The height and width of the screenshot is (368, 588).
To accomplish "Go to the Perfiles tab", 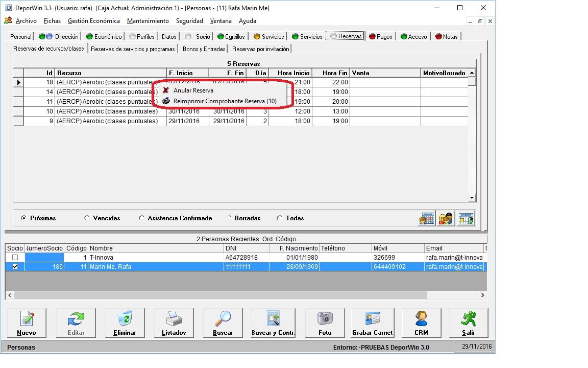I will [142, 36].
